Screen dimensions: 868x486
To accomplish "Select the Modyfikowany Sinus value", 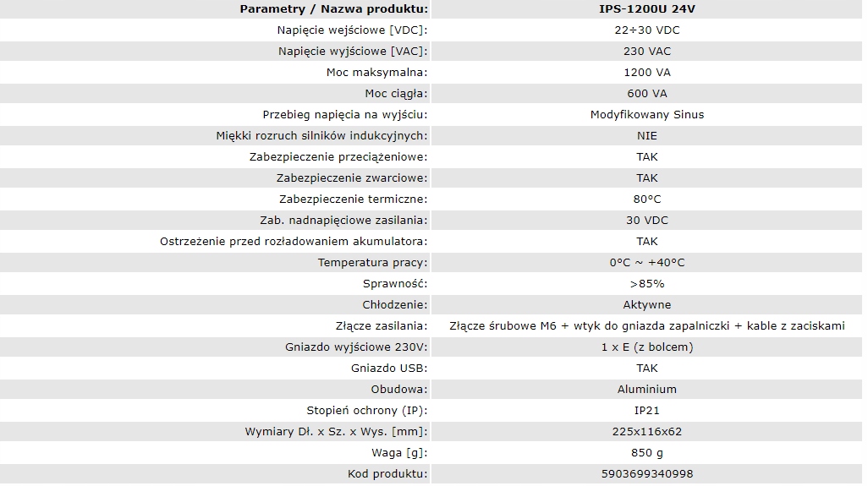I will click(x=646, y=115).
